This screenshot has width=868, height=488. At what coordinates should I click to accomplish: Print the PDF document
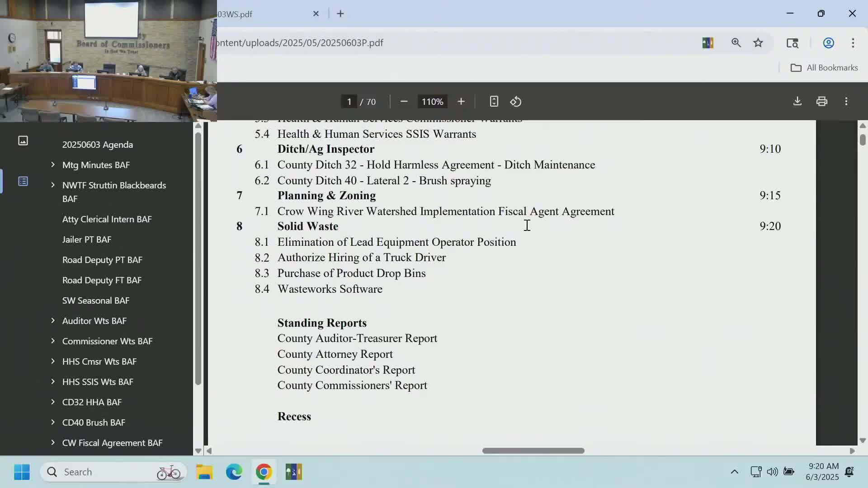(x=821, y=102)
